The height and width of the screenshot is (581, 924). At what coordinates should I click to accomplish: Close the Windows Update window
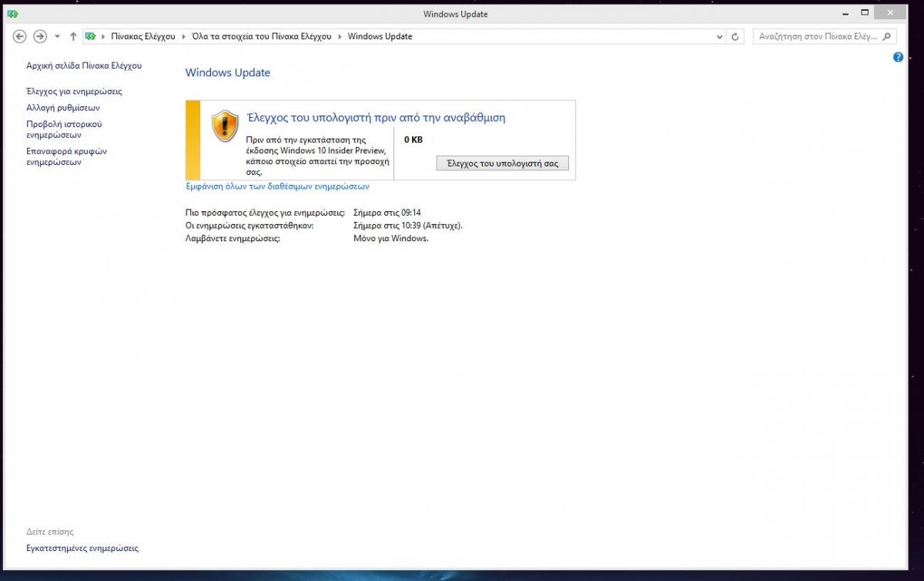[x=892, y=12]
